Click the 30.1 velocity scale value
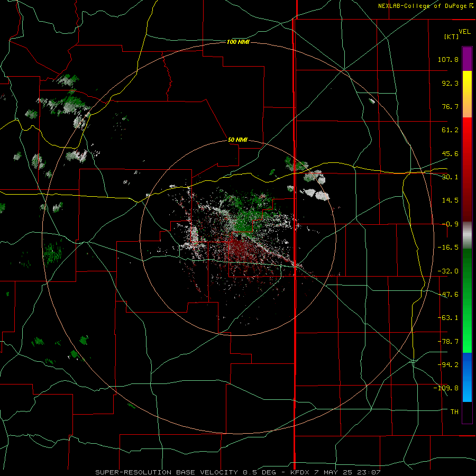The height and width of the screenshot is (476, 476). tap(450, 177)
